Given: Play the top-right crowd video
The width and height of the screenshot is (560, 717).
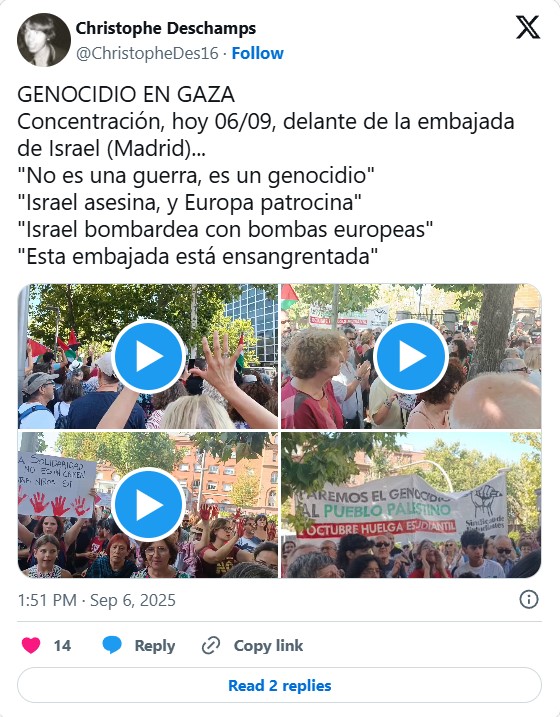Looking at the screenshot, I should pos(411,356).
